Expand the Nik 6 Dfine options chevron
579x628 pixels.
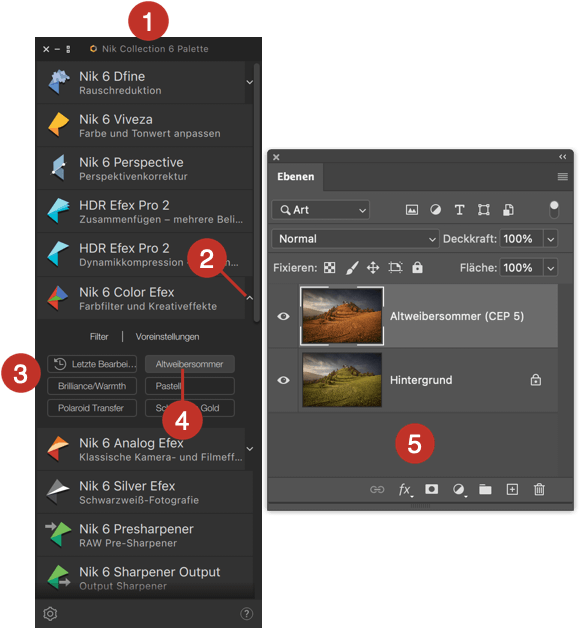click(249, 82)
